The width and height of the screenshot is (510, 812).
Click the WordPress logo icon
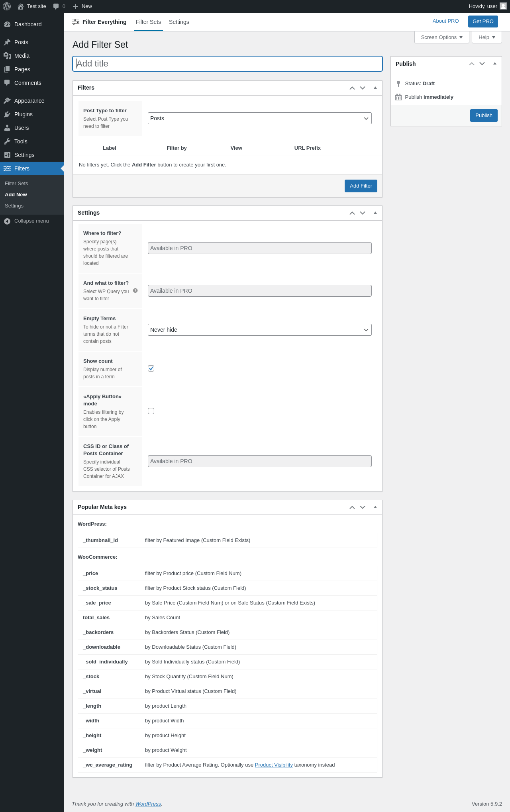[7, 6]
